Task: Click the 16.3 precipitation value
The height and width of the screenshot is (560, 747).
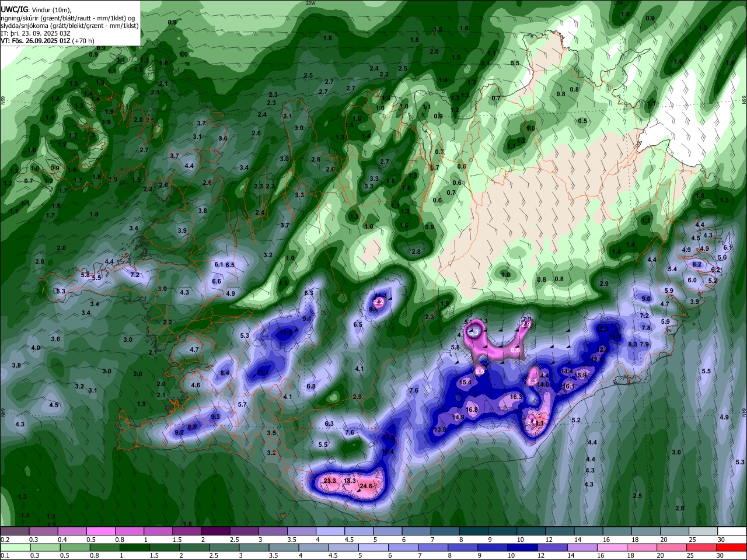Action: click(x=516, y=397)
